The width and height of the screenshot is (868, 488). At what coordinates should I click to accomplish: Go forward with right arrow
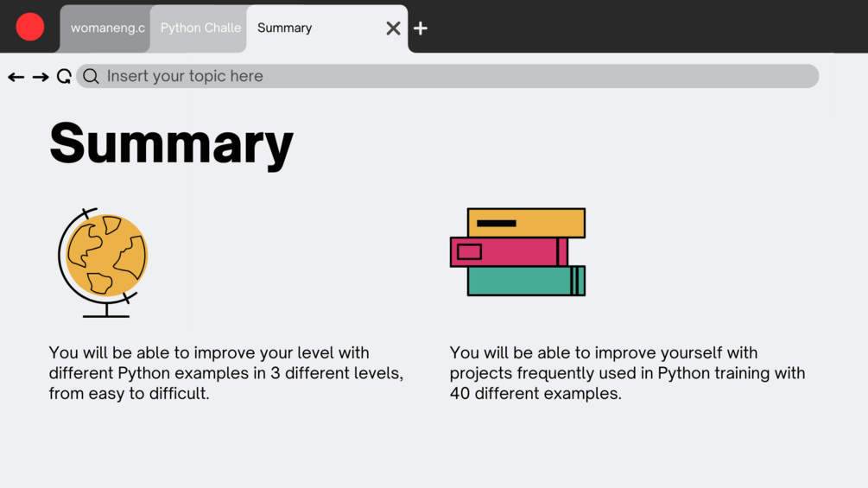41,77
